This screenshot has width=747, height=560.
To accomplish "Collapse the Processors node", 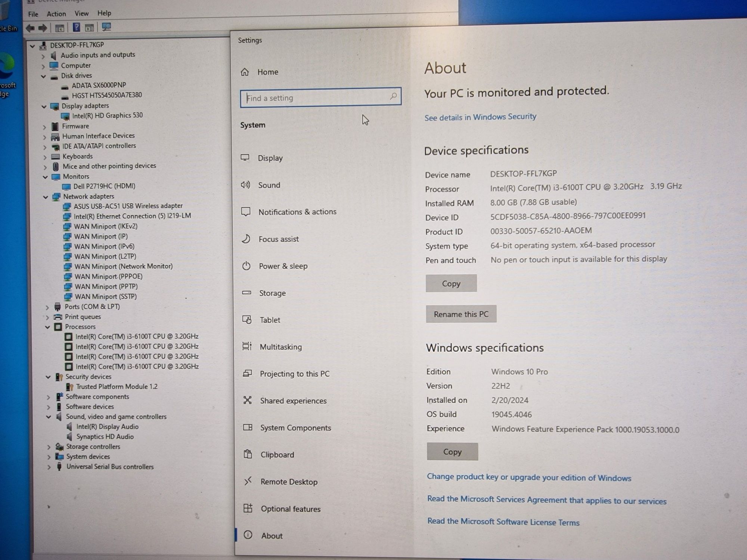I will point(47,327).
